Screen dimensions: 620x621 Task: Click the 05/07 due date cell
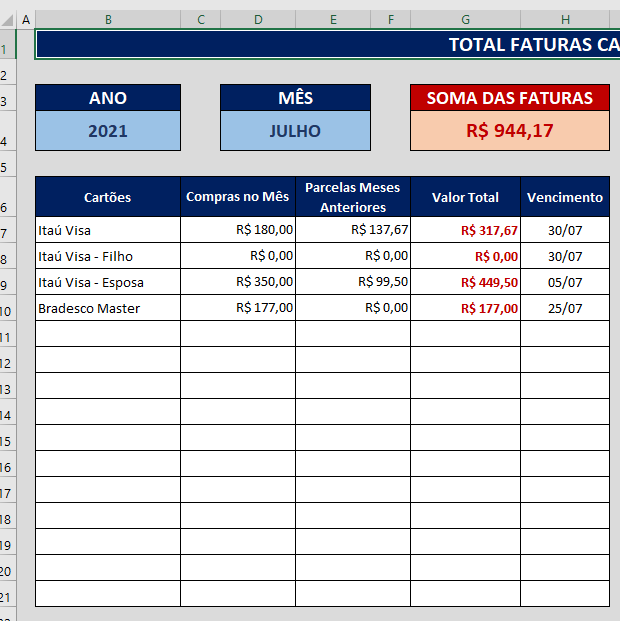pyautogui.click(x=565, y=282)
